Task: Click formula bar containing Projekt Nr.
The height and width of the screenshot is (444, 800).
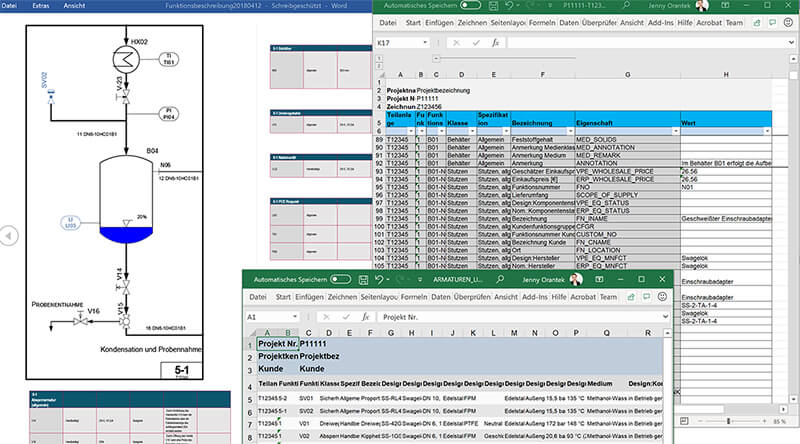Action: pyautogui.click(x=518, y=317)
